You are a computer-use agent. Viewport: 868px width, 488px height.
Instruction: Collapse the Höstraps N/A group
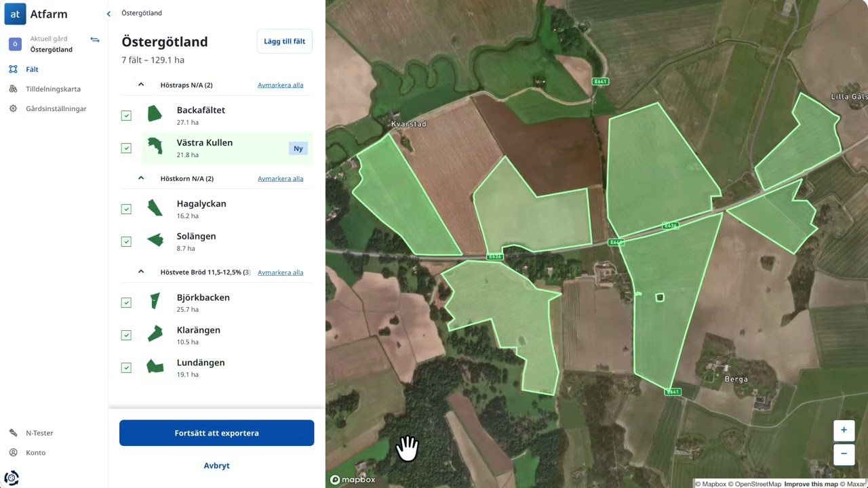click(141, 85)
